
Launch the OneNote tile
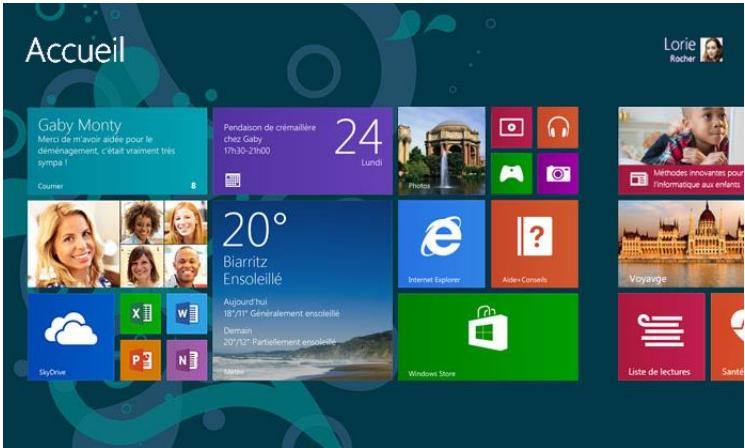pyautogui.click(x=187, y=360)
